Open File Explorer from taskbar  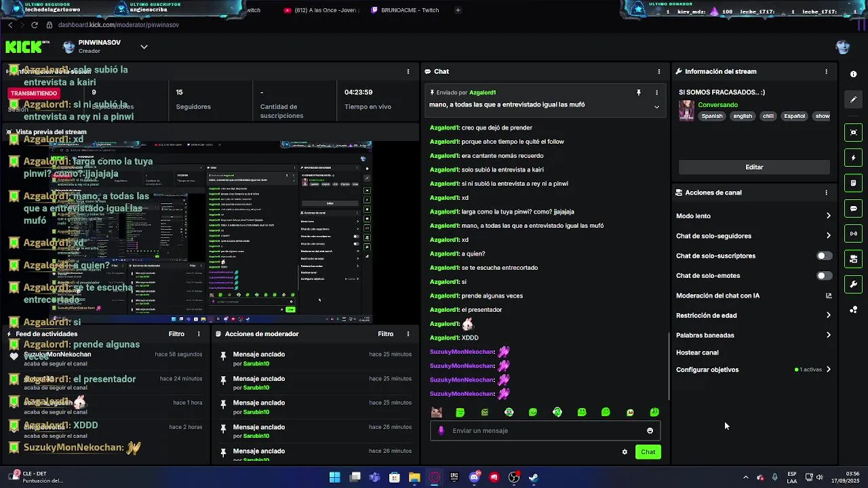(414, 477)
